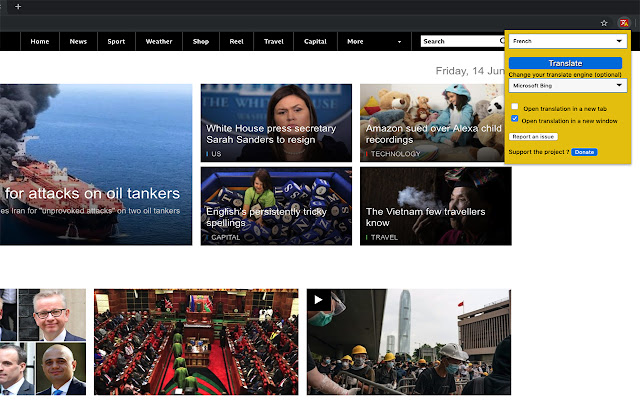640x400 pixels.
Task: Click the blue Translate button
Action: 565,63
